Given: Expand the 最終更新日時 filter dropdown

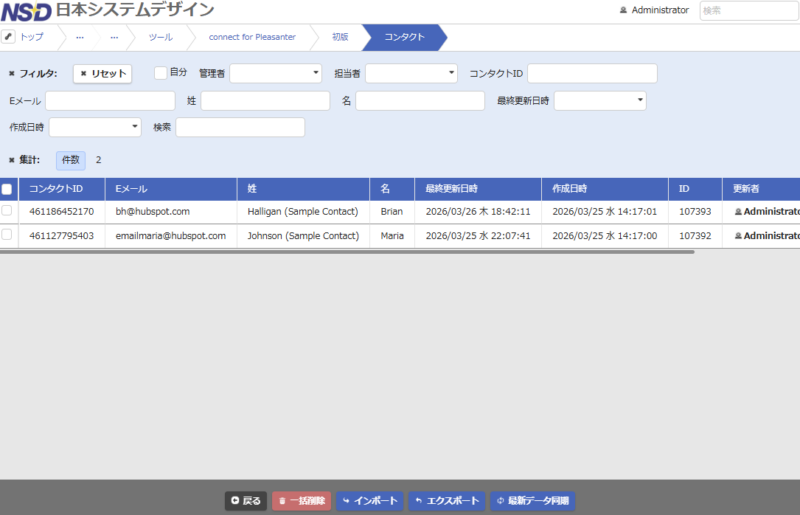Looking at the screenshot, I should [x=600, y=101].
